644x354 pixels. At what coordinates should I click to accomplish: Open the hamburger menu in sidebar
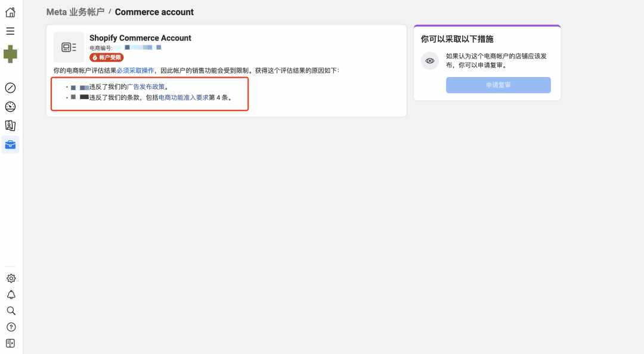[x=10, y=31]
